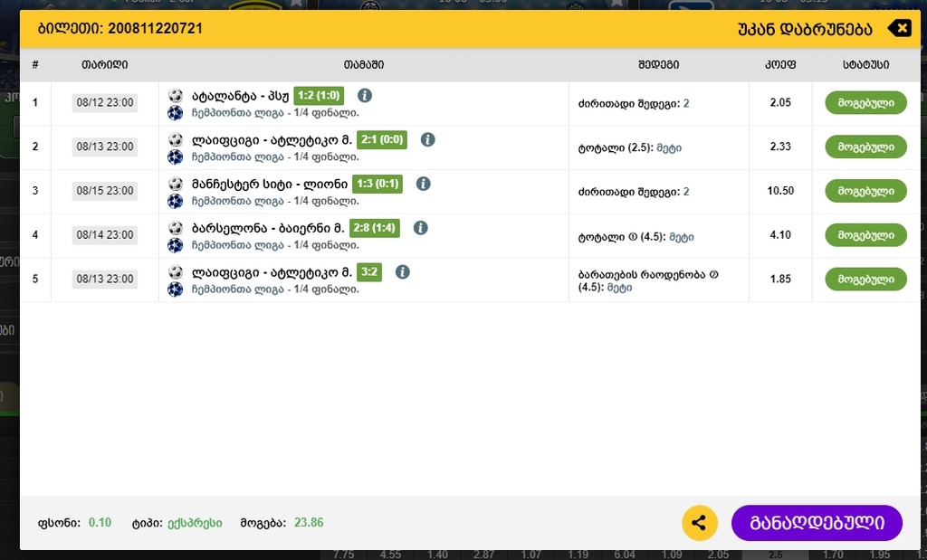Click ლაიფციგი - ატლეტიკო მ. in row 5
The height and width of the screenshot is (560, 927).
pyautogui.click(x=272, y=273)
